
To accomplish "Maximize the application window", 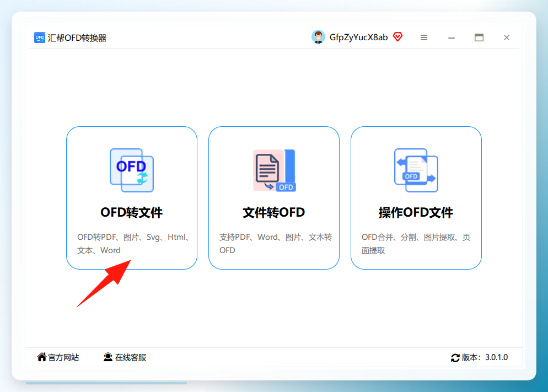I will click(x=479, y=37).
